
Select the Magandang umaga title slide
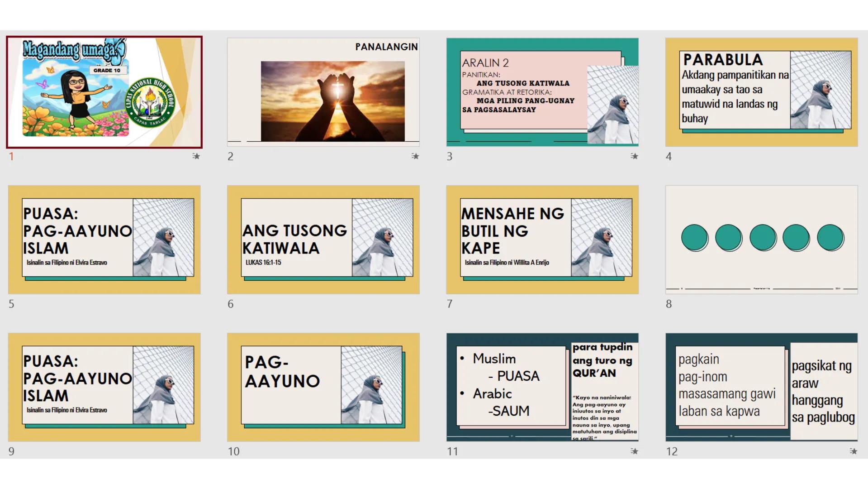tap(104, 92)
